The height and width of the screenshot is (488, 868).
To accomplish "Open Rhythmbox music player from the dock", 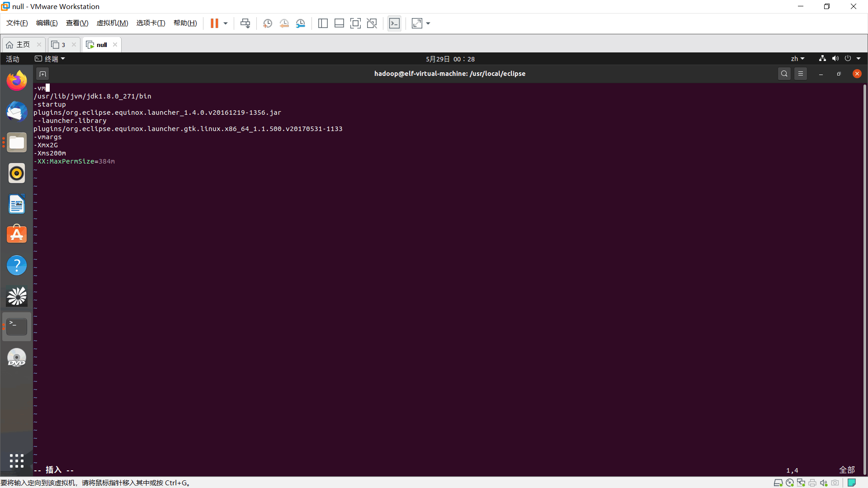I will pos(17,173).
